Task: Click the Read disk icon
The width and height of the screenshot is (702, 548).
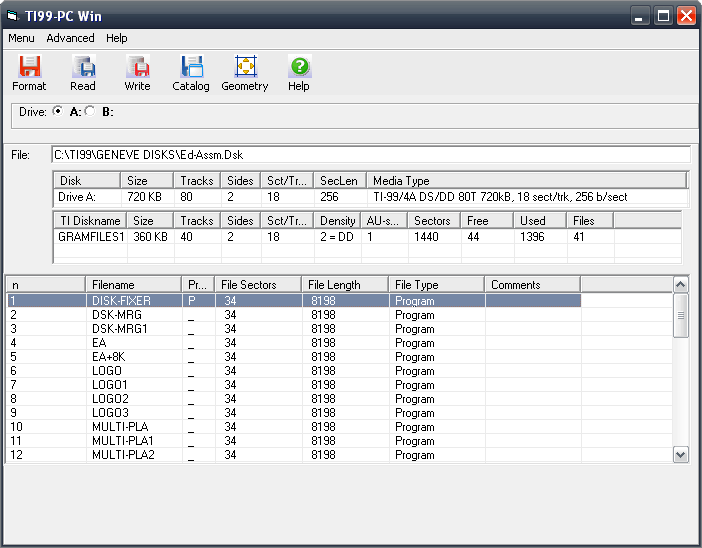Action: click(x=83, y=66)
